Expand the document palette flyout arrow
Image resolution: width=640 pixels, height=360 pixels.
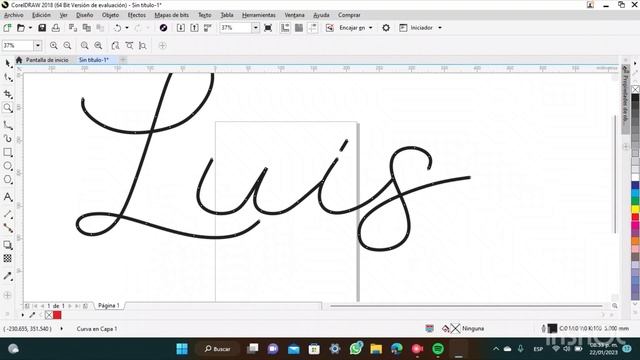coord(22,315)
